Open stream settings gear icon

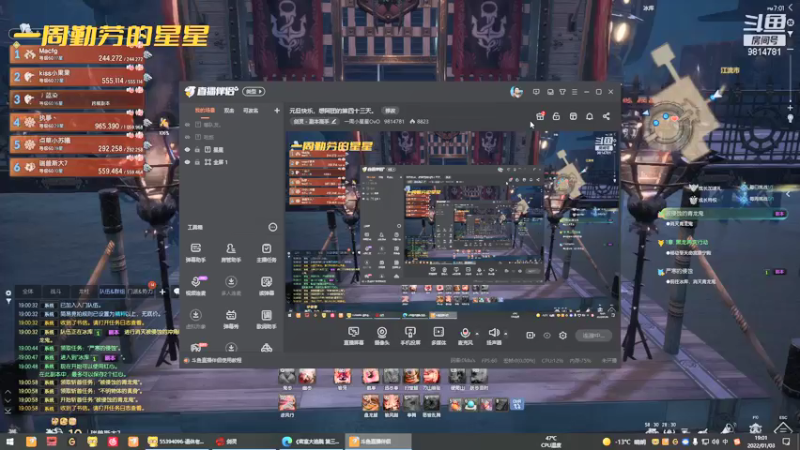tap(563, 335)
